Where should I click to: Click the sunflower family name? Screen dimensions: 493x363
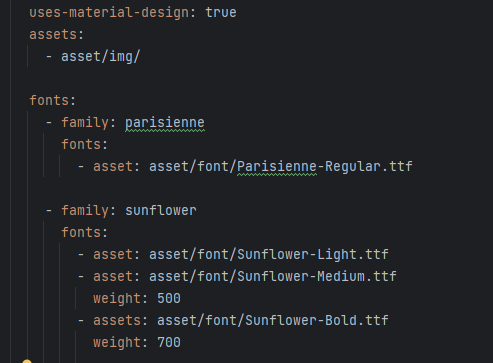pos(161,210)
